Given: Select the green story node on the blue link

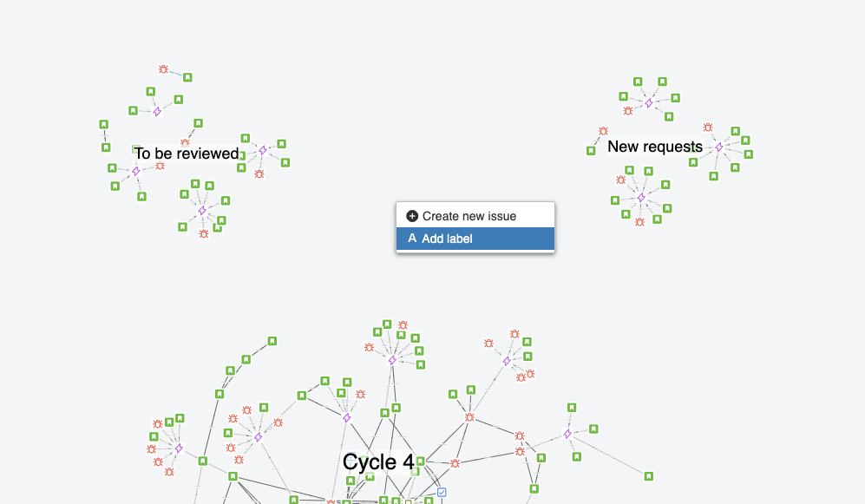Looking at the screenshot, I should (187, 78).
